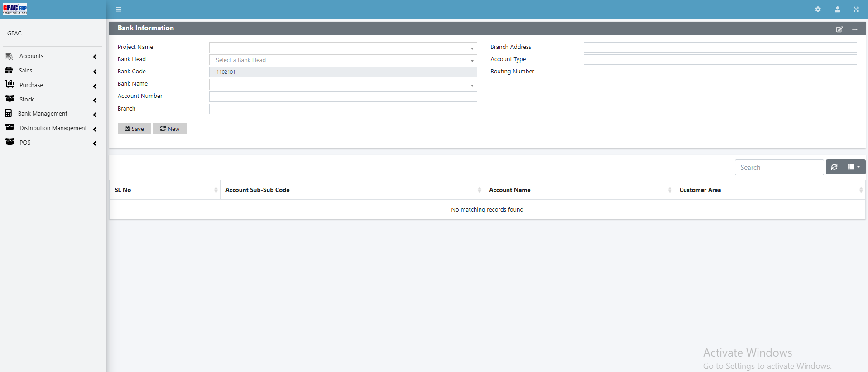The image size is (868, 372).
Task: Click the GPAC ERP logo
Action: point(15,9)
